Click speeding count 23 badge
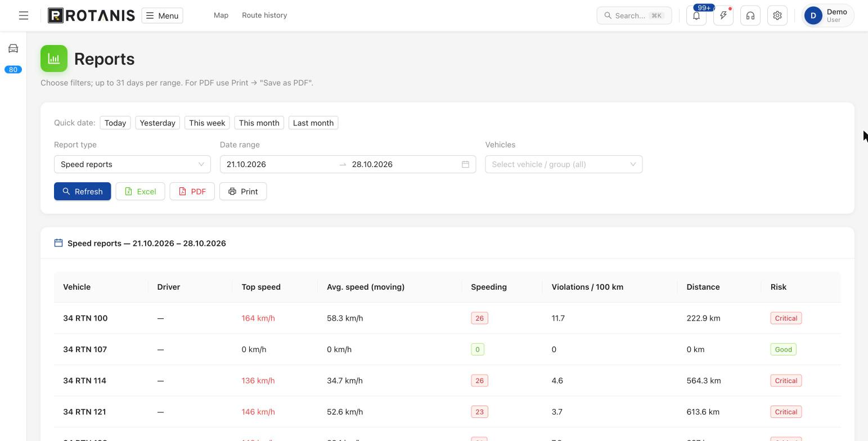 (x=479, y=412)
